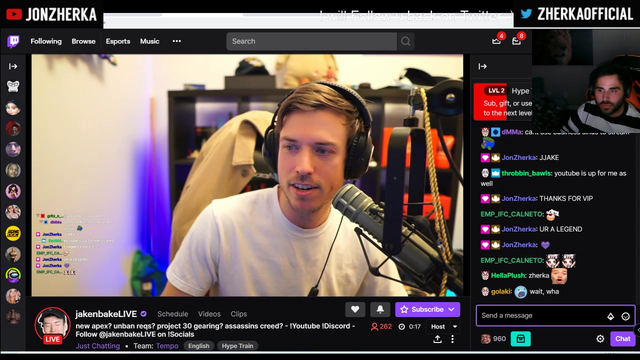
Task: Click the Subscribe button
Action: (x=422, y=309)
